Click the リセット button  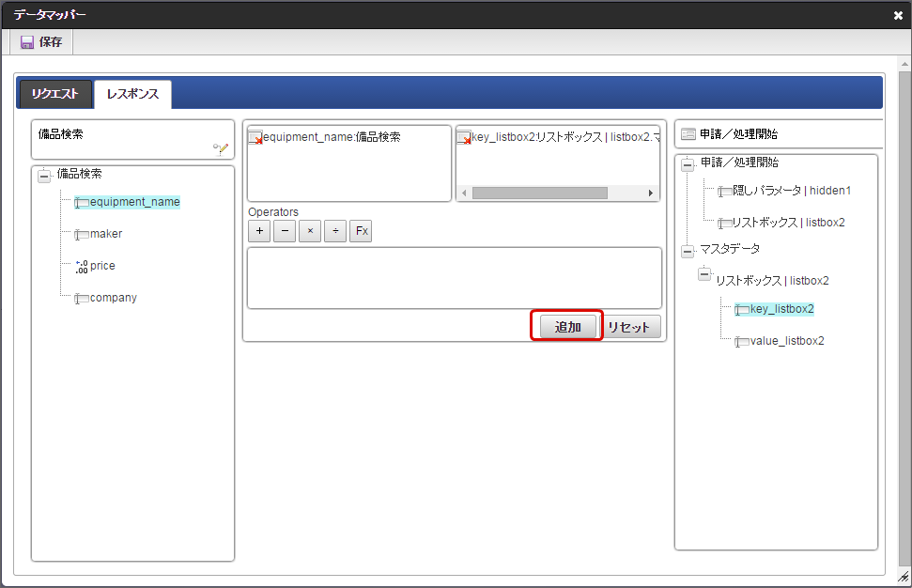(628, 327)
